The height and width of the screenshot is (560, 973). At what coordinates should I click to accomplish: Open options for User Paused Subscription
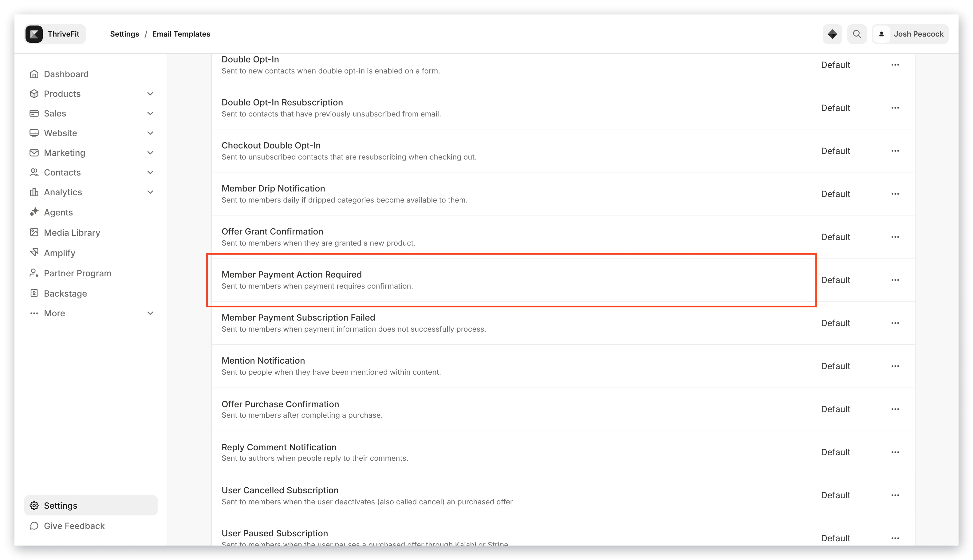[895, 538]
